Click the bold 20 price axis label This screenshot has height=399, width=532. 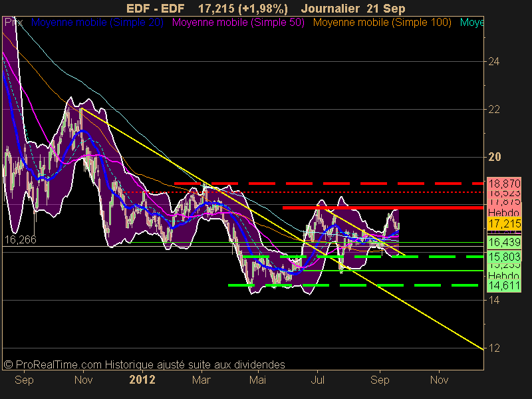[x=494, y=157]
